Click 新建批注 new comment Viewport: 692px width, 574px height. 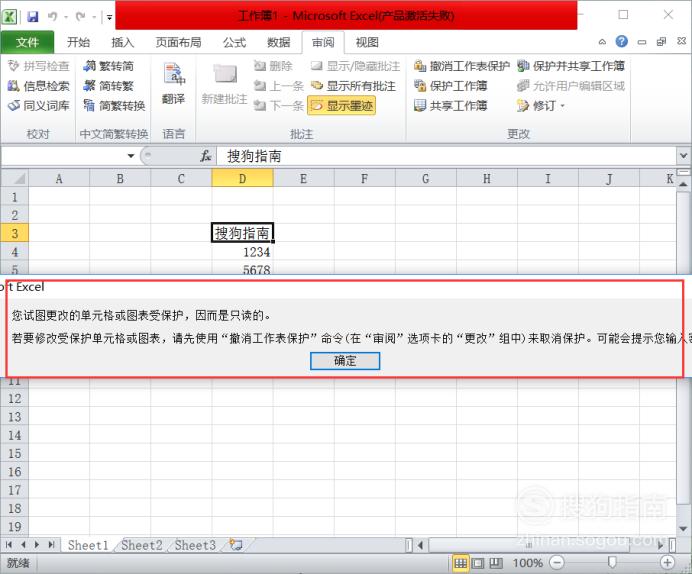(225, 84)
